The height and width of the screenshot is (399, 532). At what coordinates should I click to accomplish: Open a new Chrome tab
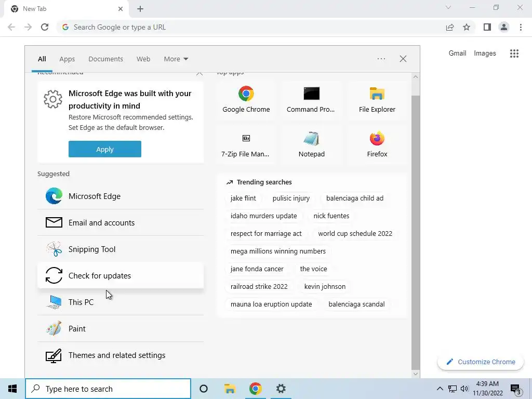pos(140,9)
